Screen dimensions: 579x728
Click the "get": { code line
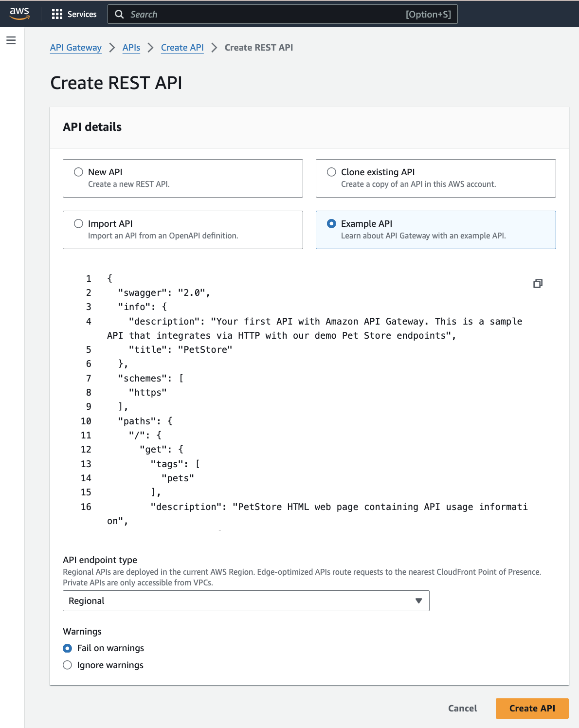(162, 449)
